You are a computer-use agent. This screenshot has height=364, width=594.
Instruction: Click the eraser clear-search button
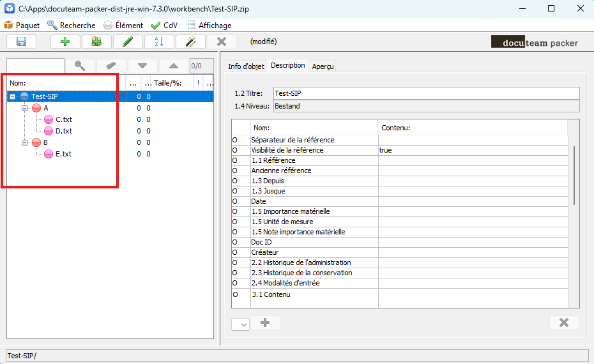pos(111,66)
